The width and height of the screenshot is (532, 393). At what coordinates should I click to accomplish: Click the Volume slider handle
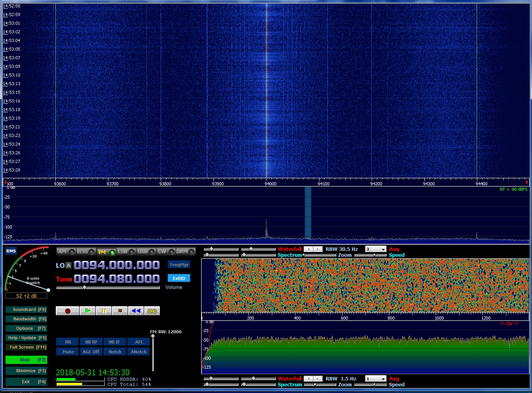pos(84,287)
